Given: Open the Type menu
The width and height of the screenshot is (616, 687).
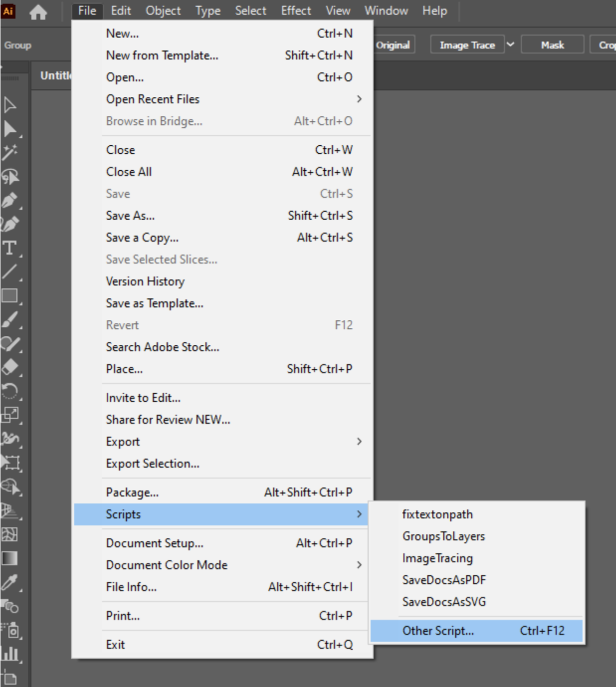Looking at the screenshot, I should tap(208, 10).
